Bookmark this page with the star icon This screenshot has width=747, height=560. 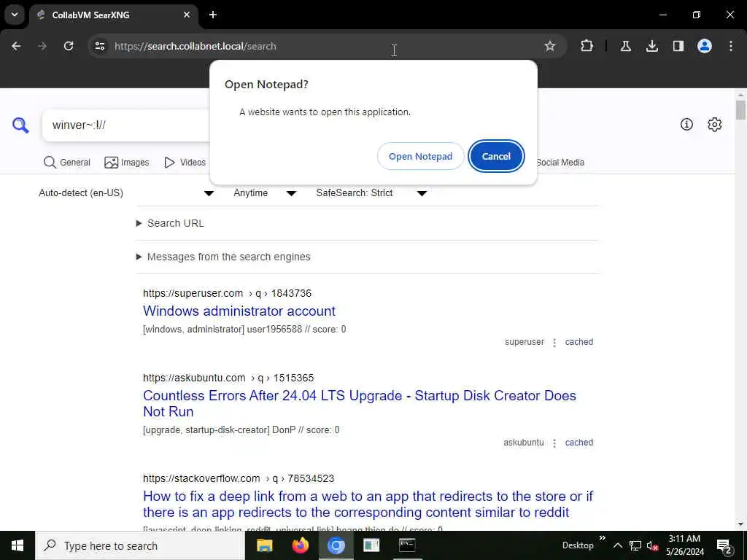[550, 46]
